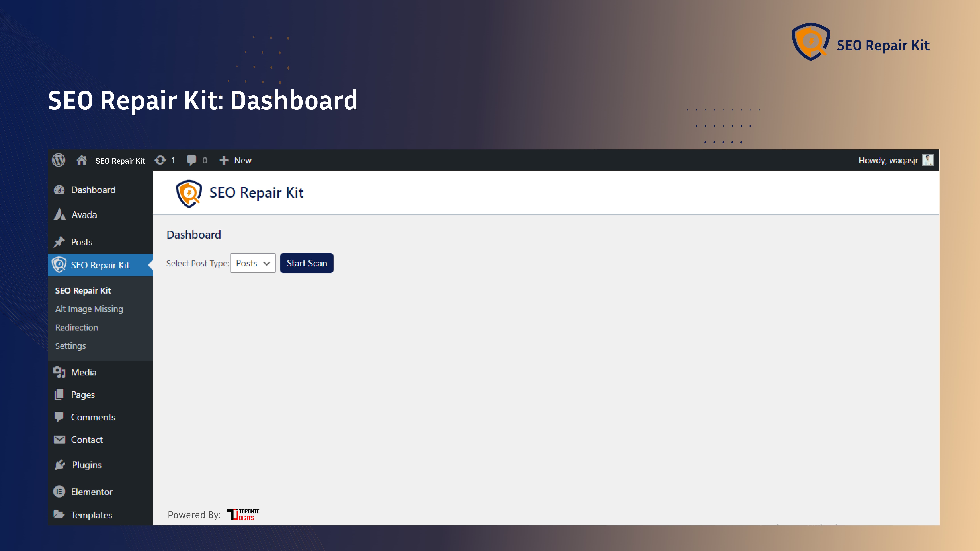Screen dimensions: 980x551
Task: Open the updates icon showing 1
Action: tap(160, 160)
